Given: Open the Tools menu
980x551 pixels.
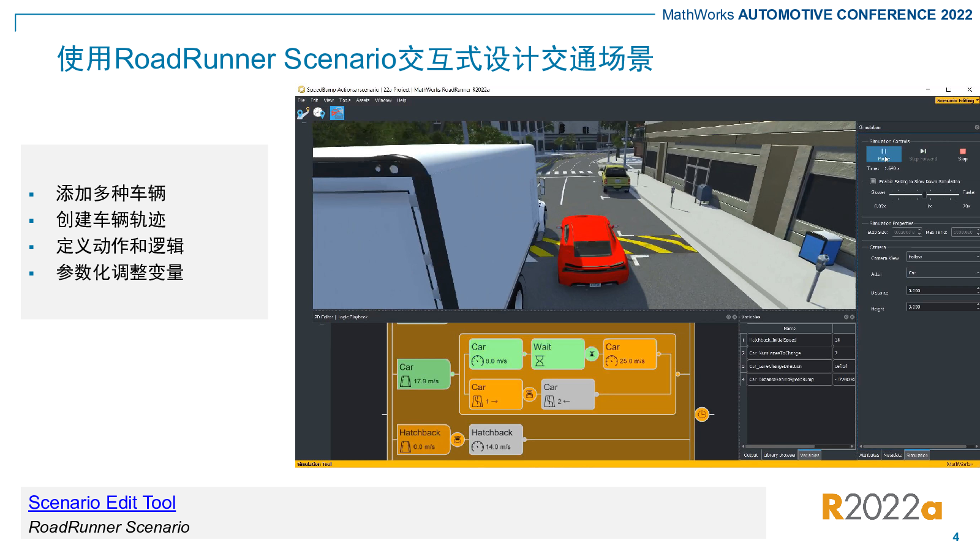Looking at the screenshot, I should click(345, 100).
